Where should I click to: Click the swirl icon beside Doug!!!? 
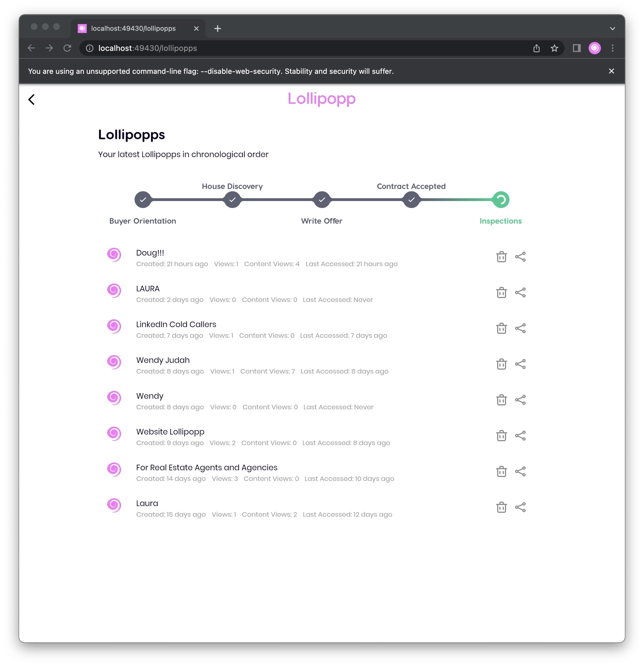coord(114,254)
